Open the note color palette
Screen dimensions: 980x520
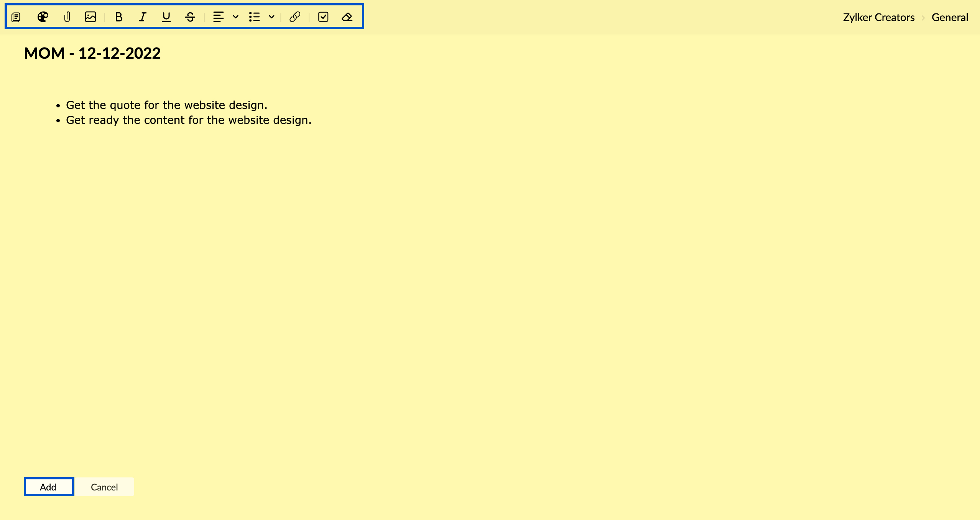(x=43, y=17)
